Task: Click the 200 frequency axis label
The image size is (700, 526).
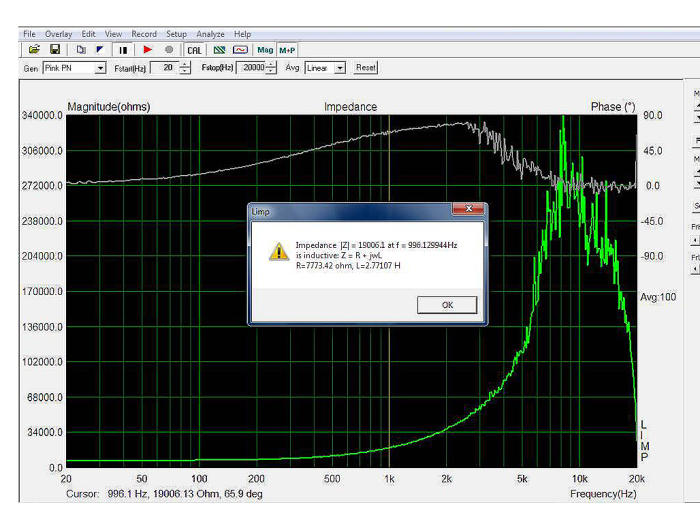Action: 256,479
